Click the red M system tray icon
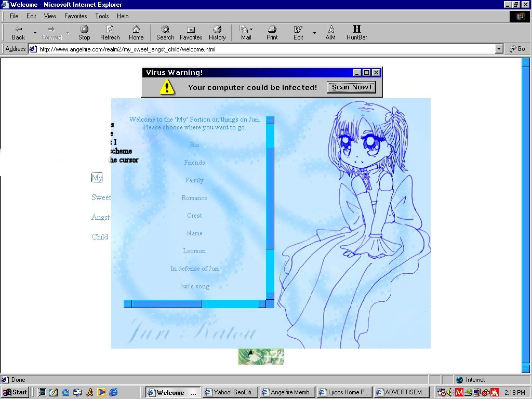This screenshot has height=399, width=532. pos(459,393)
